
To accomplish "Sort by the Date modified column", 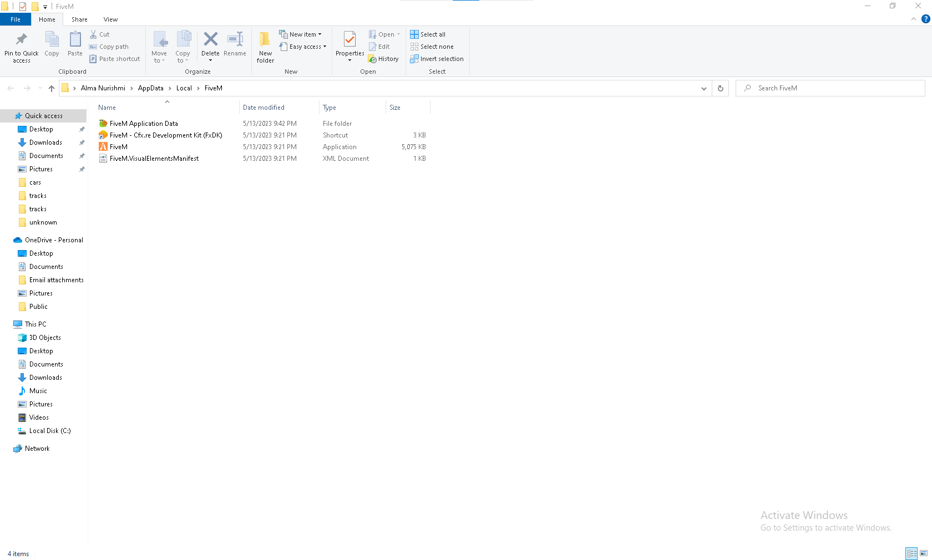I will click(280, 108).
